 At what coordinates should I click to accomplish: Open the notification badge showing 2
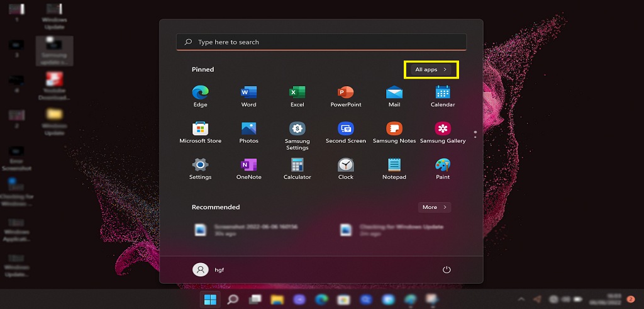(631, 299)
